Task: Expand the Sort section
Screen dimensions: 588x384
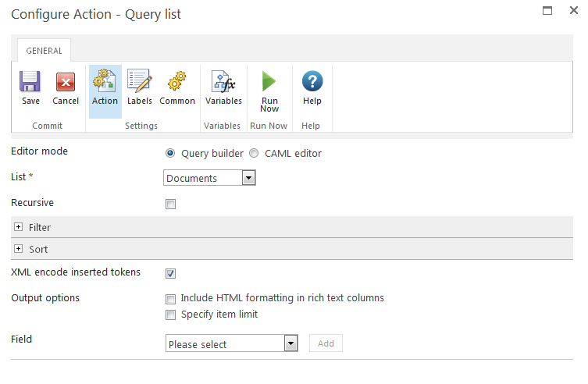Action: click(x=18, y=250)
